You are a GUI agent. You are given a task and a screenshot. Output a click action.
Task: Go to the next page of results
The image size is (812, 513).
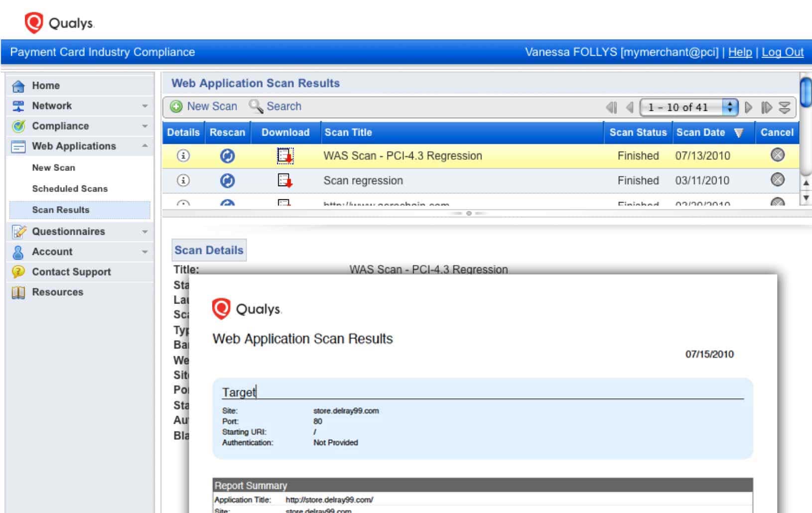(x=748, y=108)
